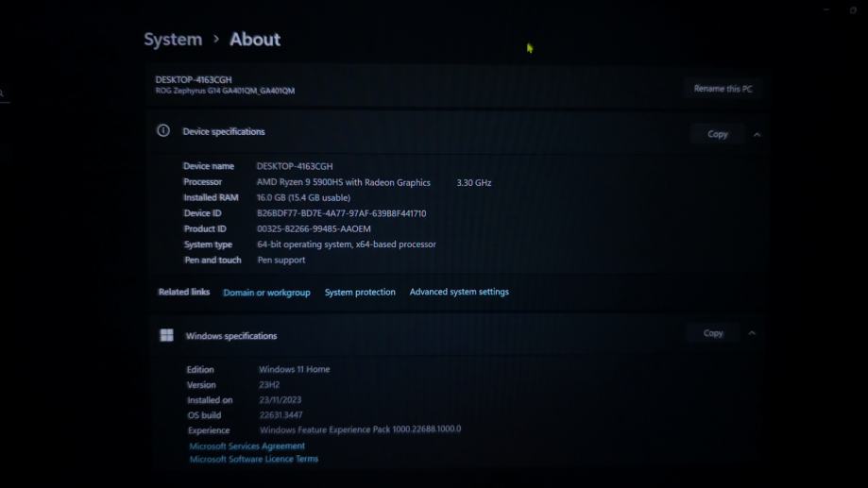Click the Device specifications info icon
Viewport: 868px width, 488px height.
click(x=163, y=130)
